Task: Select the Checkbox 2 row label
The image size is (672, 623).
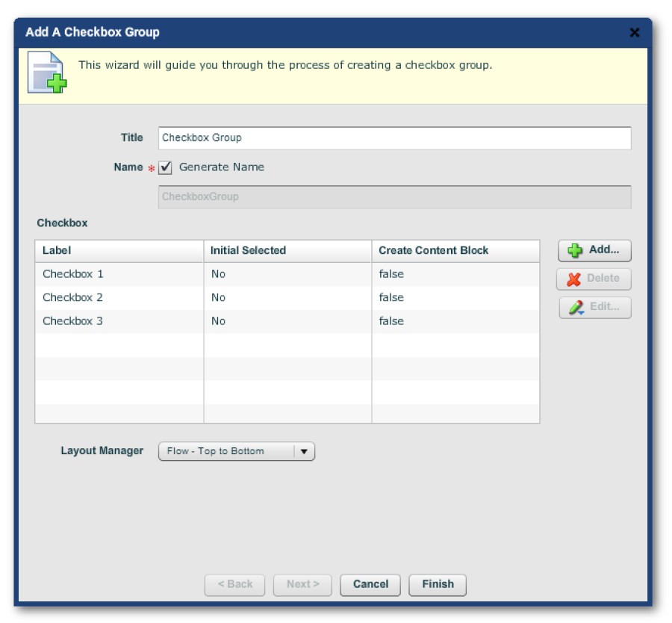Action: (73, 297)
